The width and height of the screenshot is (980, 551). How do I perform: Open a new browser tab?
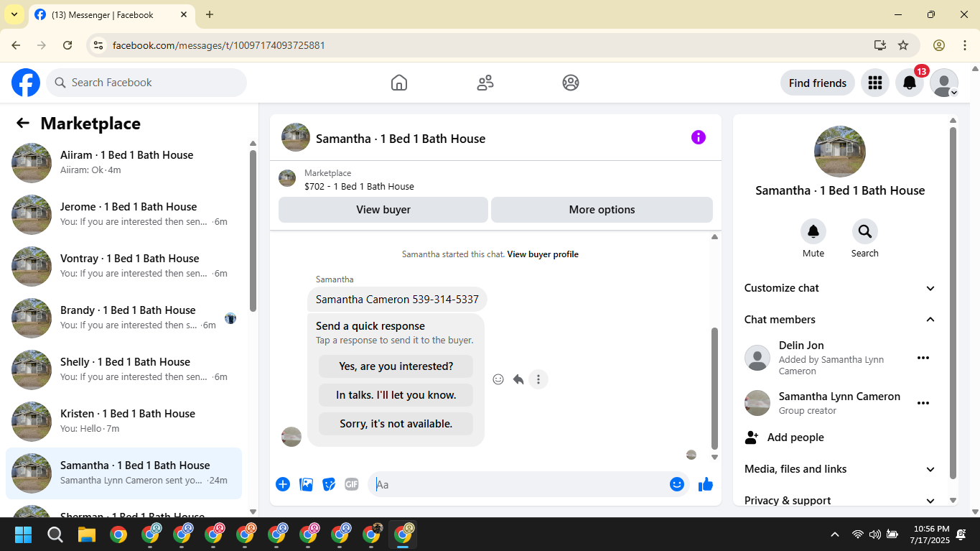click(210, 14)
